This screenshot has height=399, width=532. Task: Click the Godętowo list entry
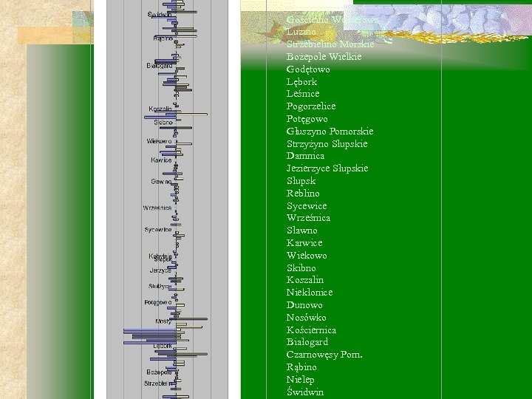308,69
